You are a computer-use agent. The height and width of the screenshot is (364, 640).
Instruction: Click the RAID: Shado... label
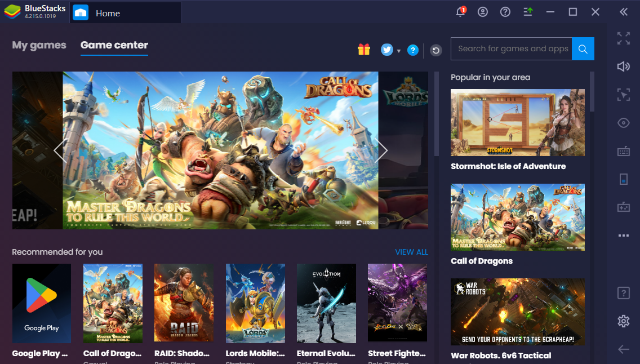[x=181, y=354]
